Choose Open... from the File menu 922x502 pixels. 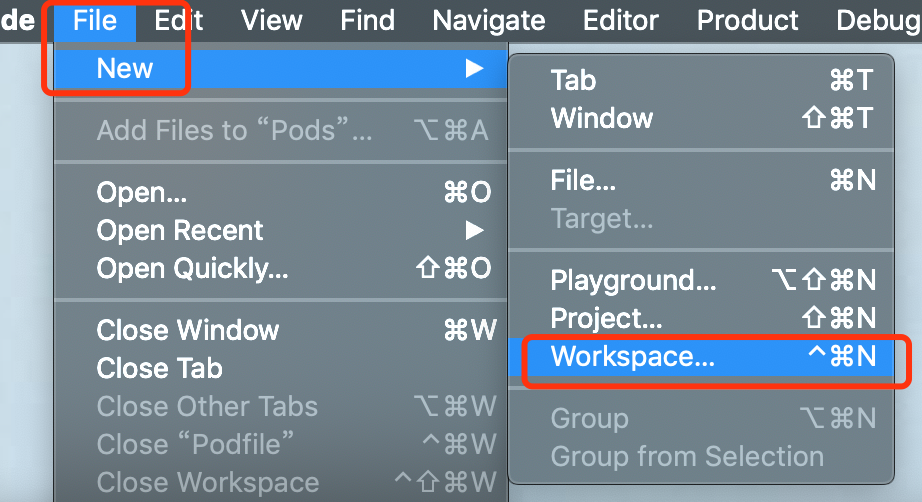pyautogui.click(x=280, y=192)
